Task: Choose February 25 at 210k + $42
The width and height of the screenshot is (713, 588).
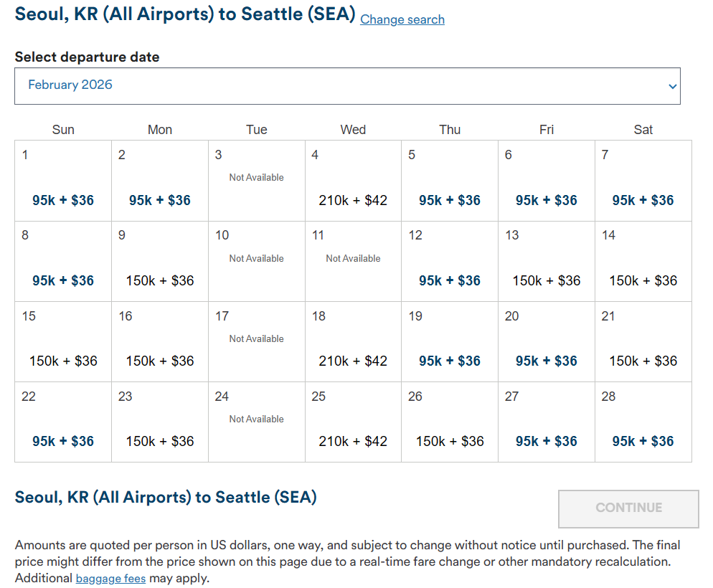Action: pyautogui.click(x=353, y=441)
